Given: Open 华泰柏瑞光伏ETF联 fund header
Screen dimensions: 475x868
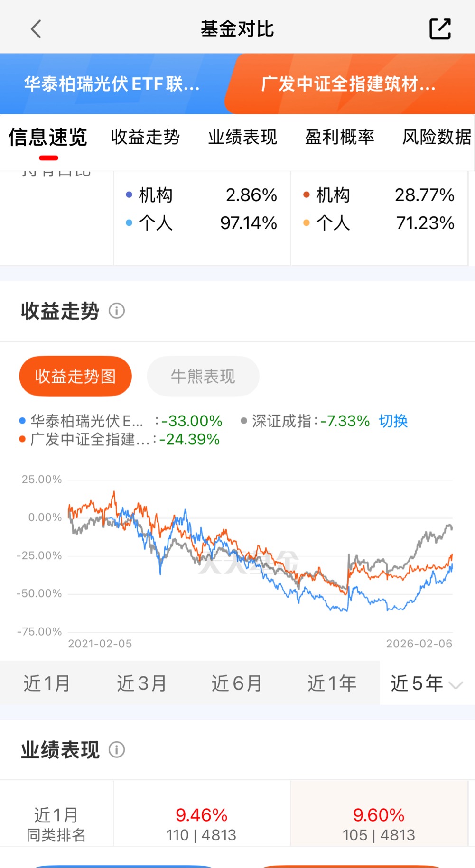Looking at the screenshot, I should 112,84.
